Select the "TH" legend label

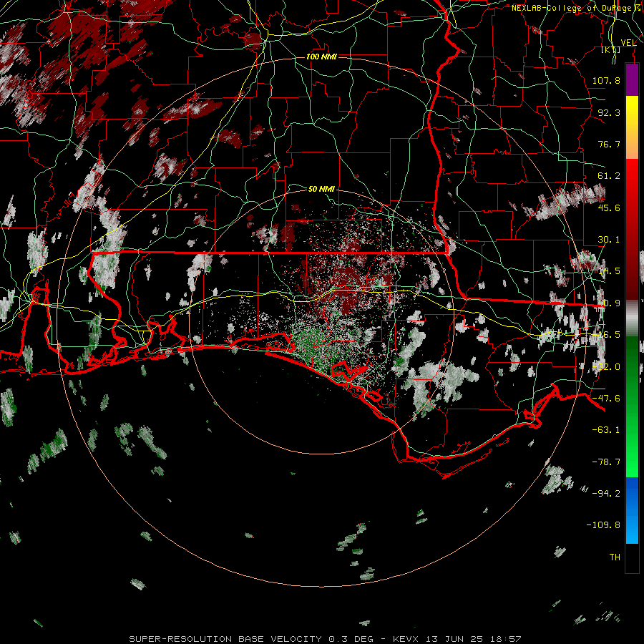pos(615,557)
